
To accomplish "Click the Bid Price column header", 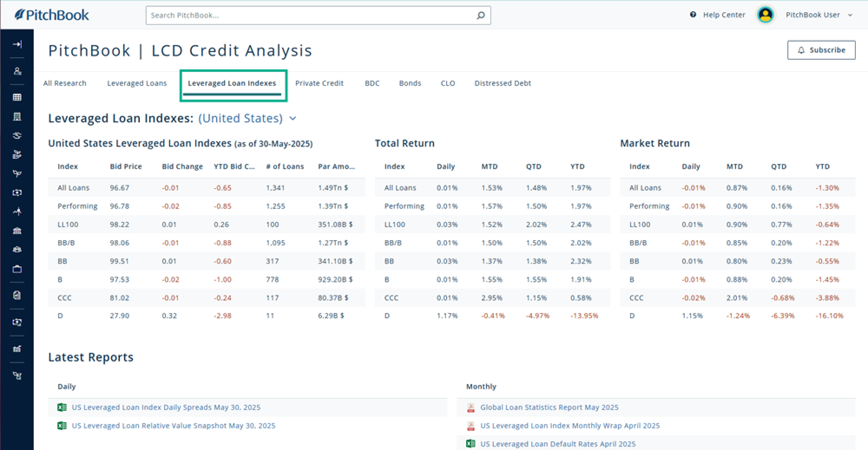I will pyautogui.click(x=125, y=166).
